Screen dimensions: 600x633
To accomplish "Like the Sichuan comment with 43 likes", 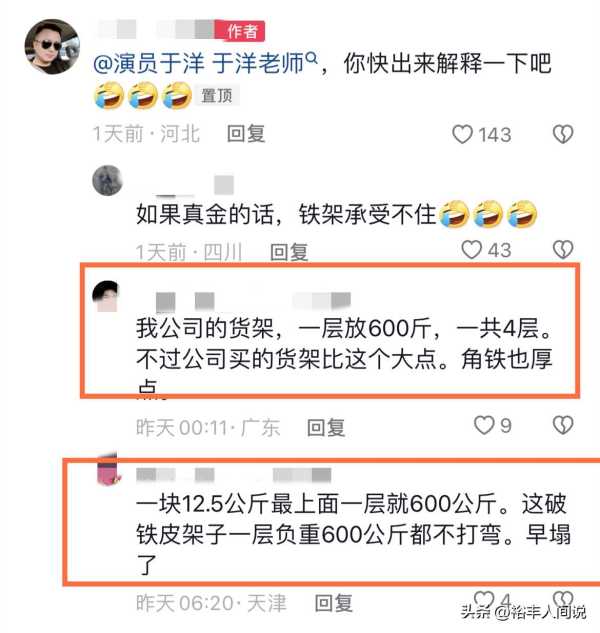I will [471, 249].
